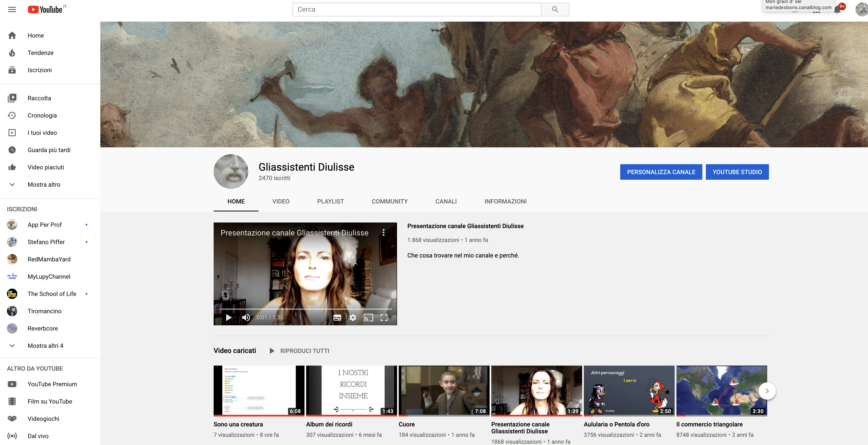Open the INFORMAZIONI tab
The width and height of the screenshot is (868, 445).
point(505,201)
